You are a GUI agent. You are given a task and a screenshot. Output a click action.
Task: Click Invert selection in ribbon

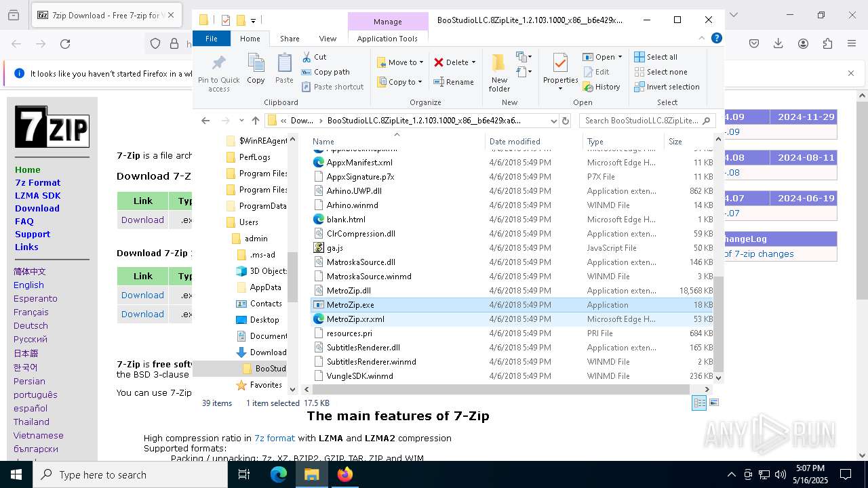[667, 87]
